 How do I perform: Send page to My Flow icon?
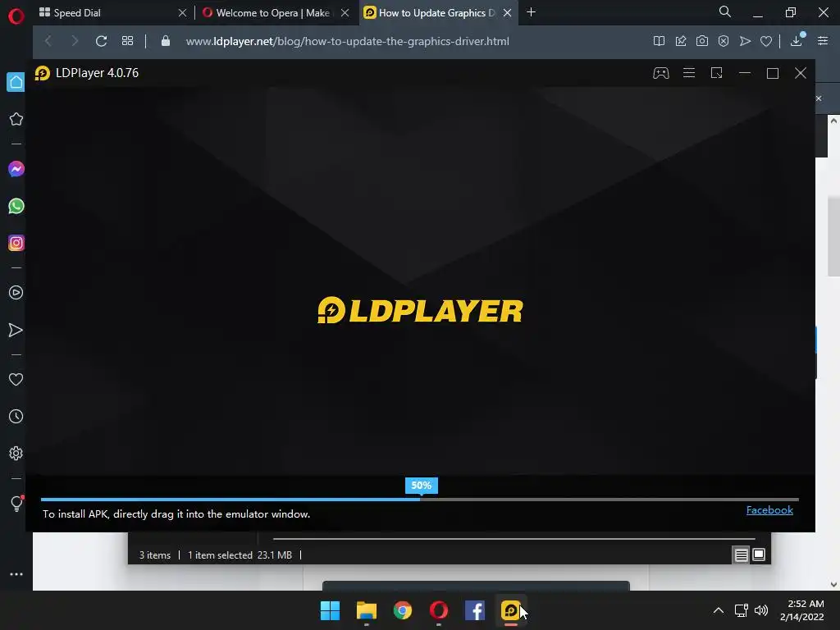point(745,41)
